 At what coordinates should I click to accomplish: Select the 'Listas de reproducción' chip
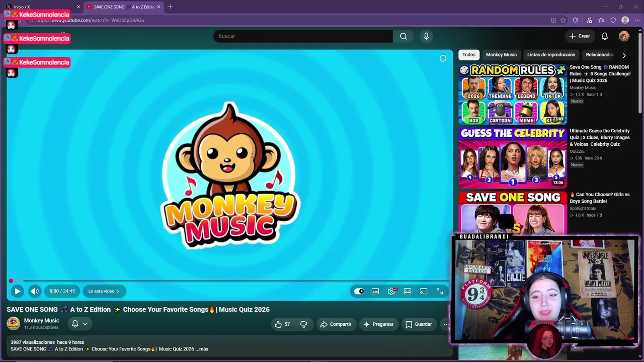tap(551, 55)
